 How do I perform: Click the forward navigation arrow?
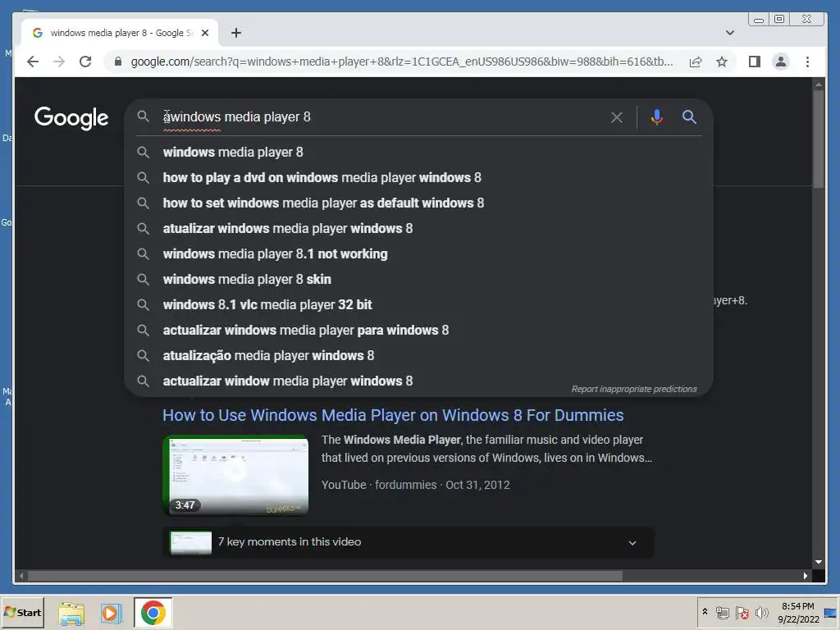[x=59, y=62]
